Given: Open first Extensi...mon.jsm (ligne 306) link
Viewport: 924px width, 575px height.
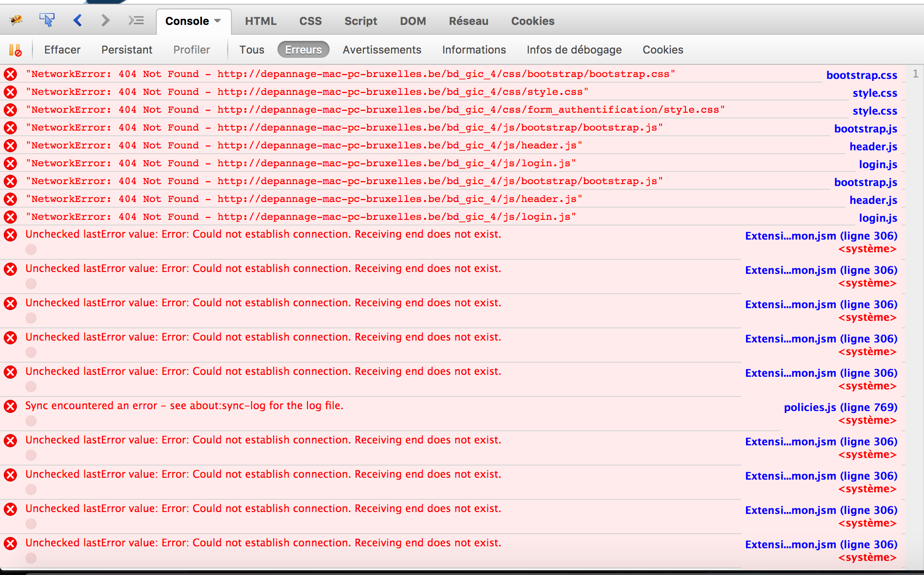Looking at the screenshot, I should point(821,236).
